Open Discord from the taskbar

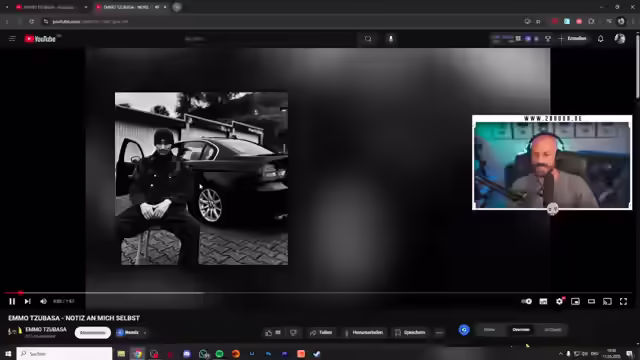click(187, 353)
